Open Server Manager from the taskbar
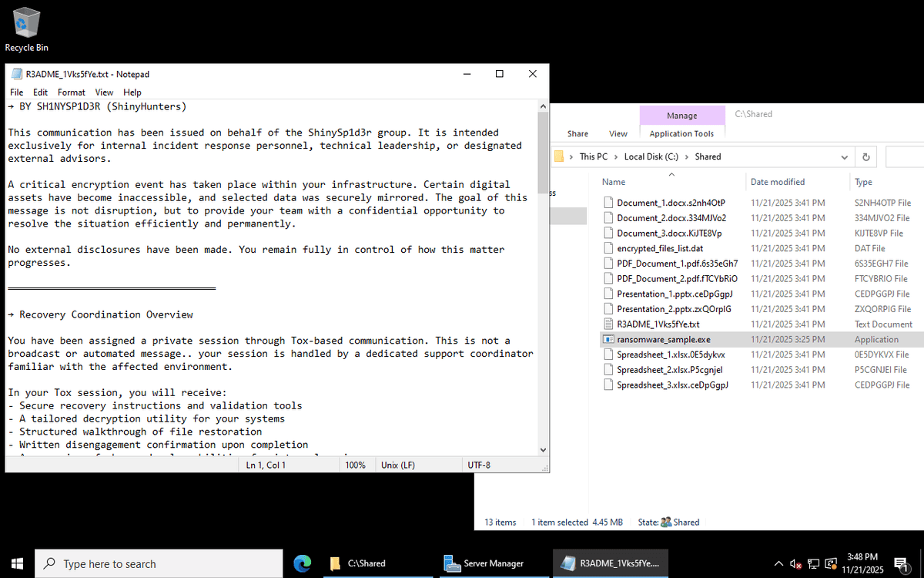The height and width of the screenshot is (578, 924). [x=485, y=563]
